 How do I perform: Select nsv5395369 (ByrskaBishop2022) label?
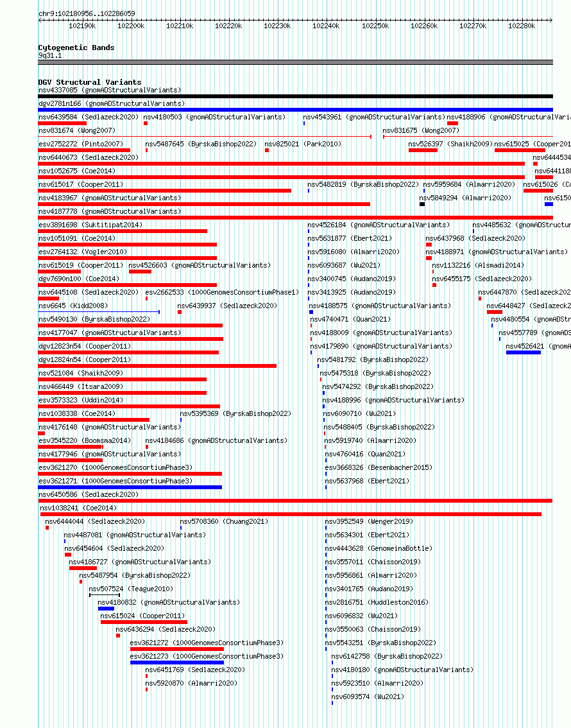click(x=235, y=413)
